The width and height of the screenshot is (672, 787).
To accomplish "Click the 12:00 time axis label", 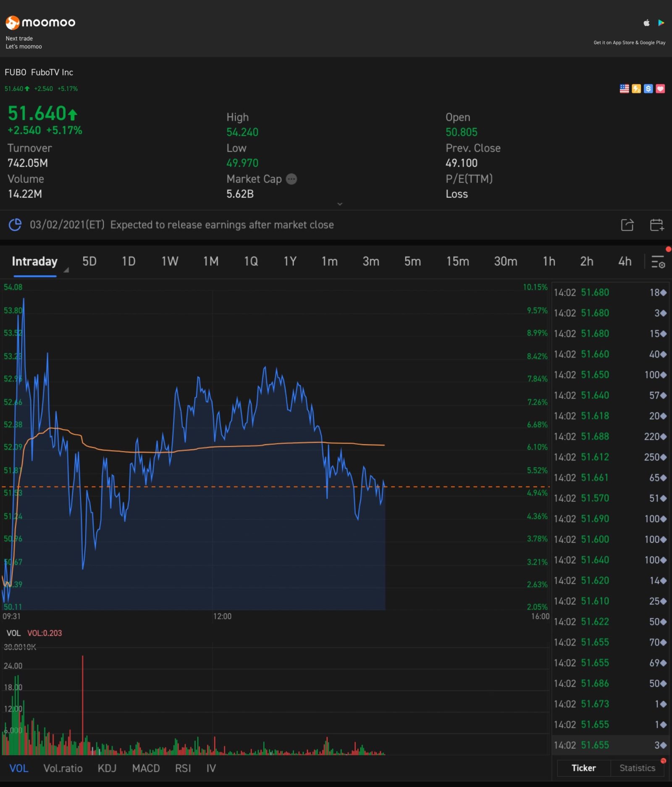I will point(222,616).
